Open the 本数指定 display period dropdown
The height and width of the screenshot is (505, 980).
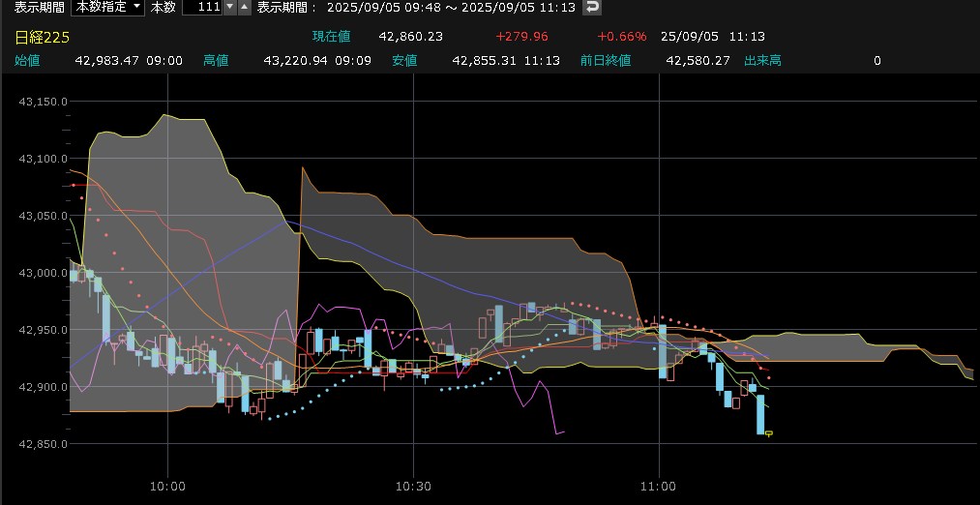point(107,7)
